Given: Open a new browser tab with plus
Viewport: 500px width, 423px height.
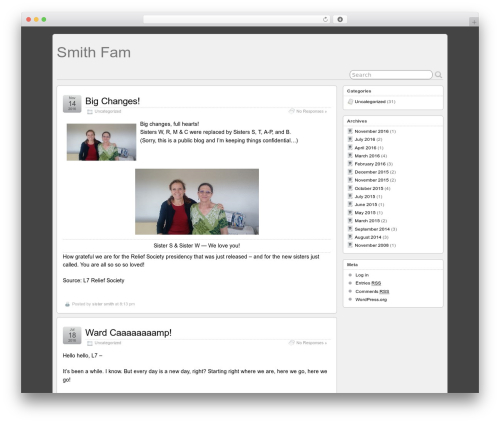Looking at the screenshot, I should click(x=474, y=22).
